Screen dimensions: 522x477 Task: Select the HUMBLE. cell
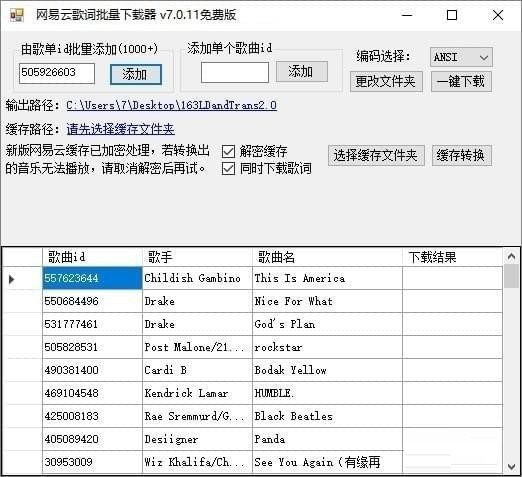click(327, 393)
